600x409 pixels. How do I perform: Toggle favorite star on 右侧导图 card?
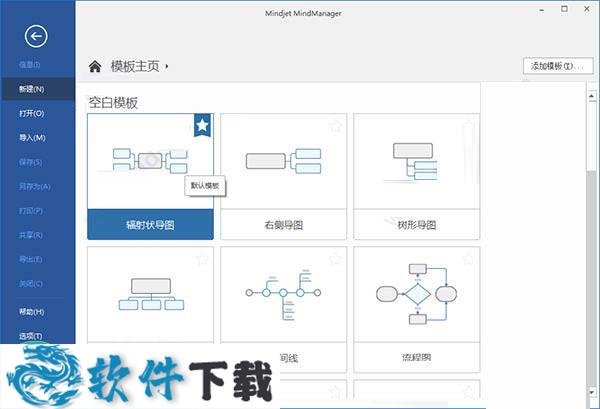point(335,125)
